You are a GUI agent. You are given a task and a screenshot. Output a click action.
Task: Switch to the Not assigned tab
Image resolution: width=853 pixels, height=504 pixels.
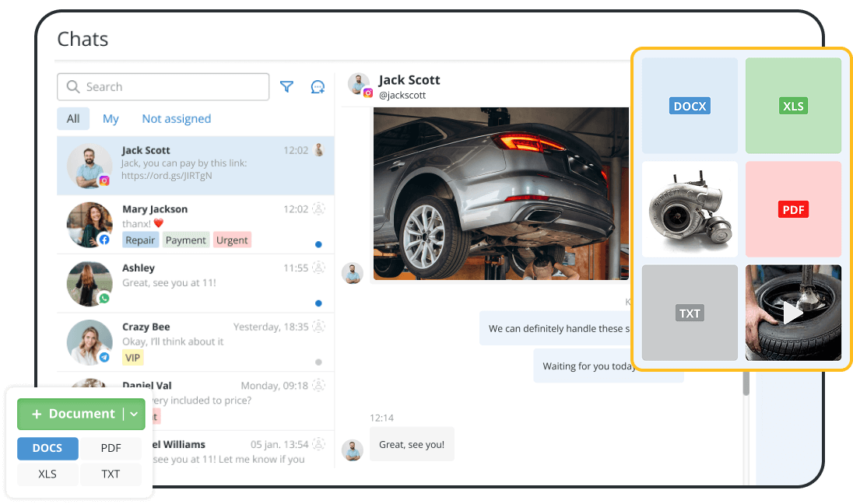[x=176, y=118]
